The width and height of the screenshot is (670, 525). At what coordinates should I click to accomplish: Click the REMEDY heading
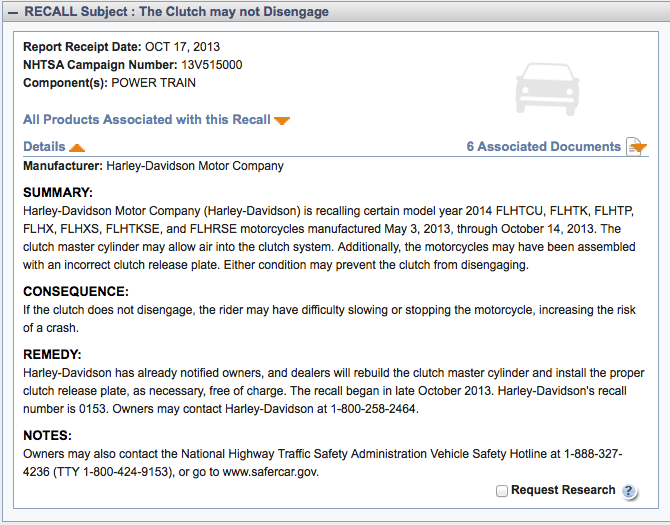pos(52,354)
